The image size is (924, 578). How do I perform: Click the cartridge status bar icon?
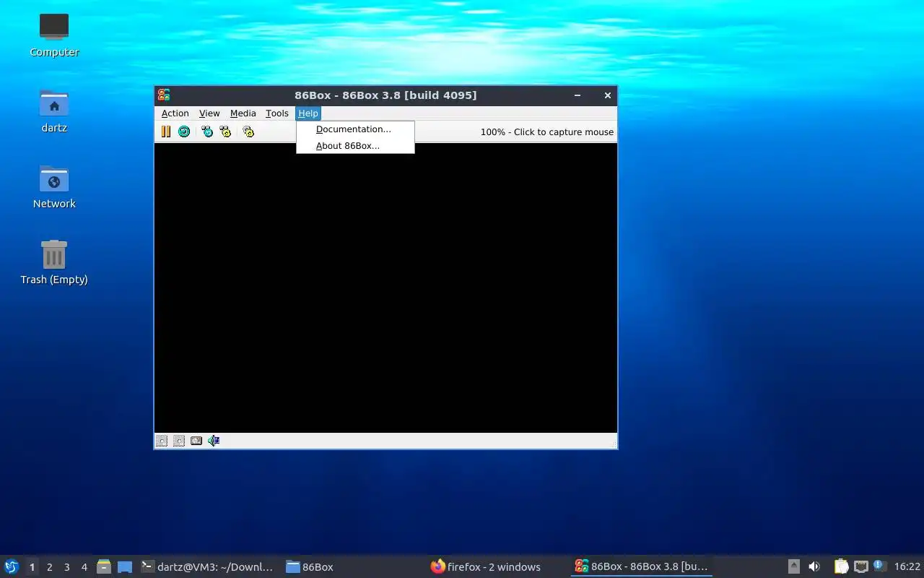pyautogui.click(x=196, y=441)
